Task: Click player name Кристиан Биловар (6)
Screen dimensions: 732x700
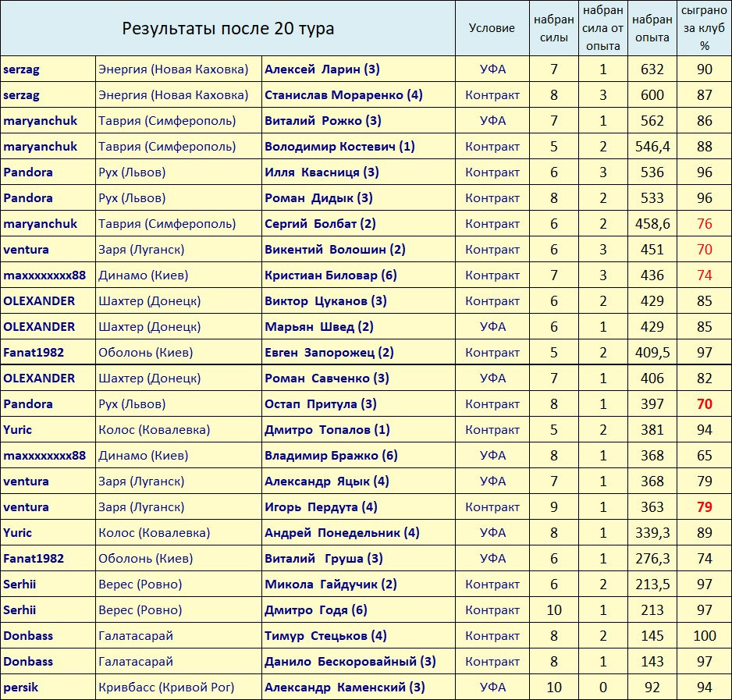Action: (331, 275)
